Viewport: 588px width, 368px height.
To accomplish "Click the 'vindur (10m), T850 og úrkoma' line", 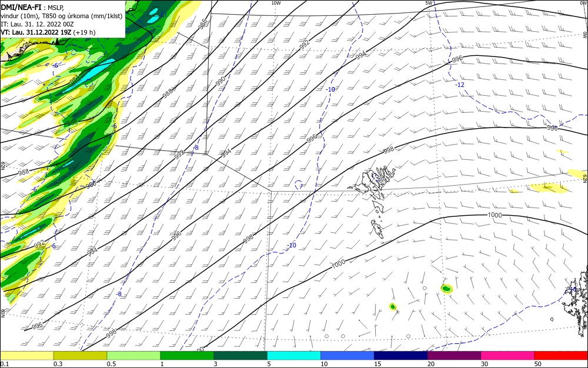I will click(x=62, y=16).
